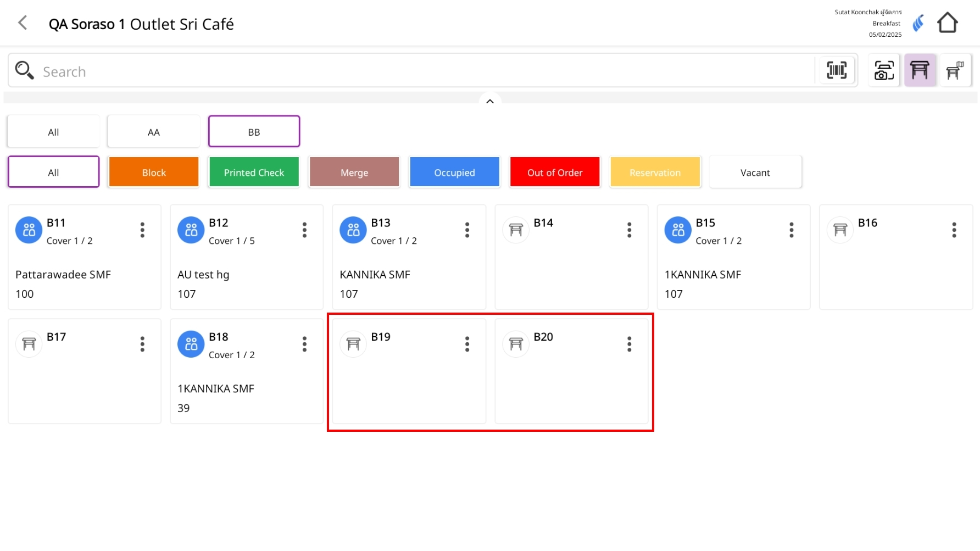Click the vacant table icon on B14

[x=515, y=230]
